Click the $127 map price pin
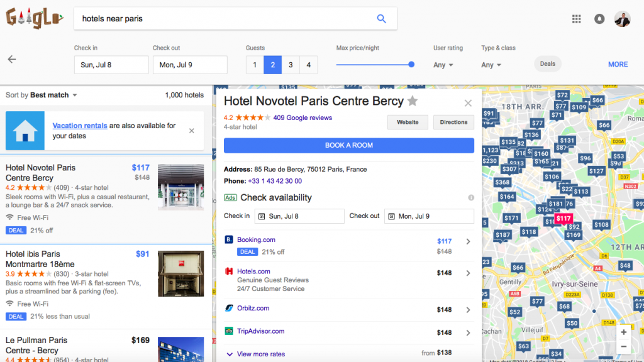Image resolution: width=644 pixels, height=362 pixels. 596,171
